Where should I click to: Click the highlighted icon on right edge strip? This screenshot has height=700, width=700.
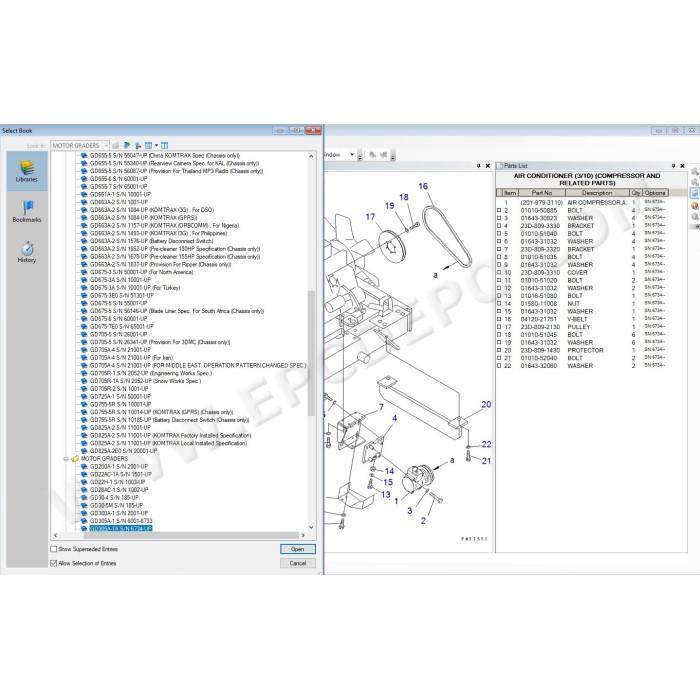695,193
